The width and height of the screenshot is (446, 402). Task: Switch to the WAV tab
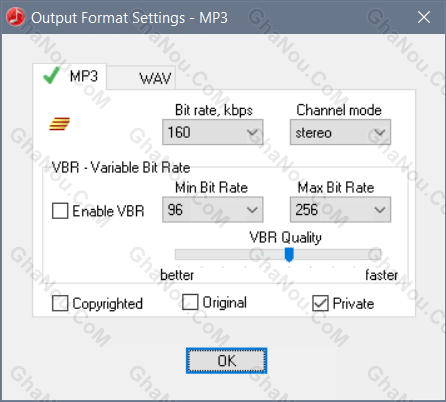click(141, 78)
